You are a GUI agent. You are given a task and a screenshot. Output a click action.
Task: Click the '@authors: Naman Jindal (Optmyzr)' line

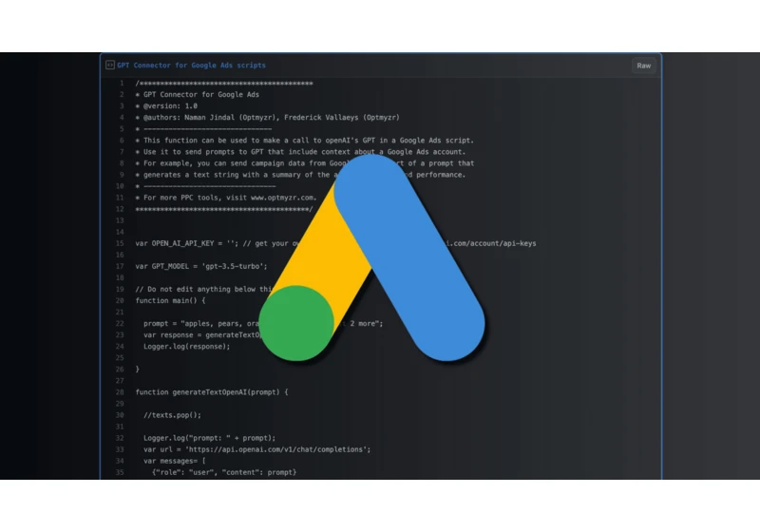click(268, 117)
